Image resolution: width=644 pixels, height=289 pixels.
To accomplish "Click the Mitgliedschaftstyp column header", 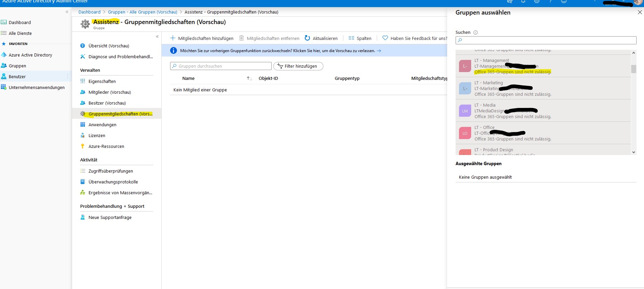I will click(429, 78).
